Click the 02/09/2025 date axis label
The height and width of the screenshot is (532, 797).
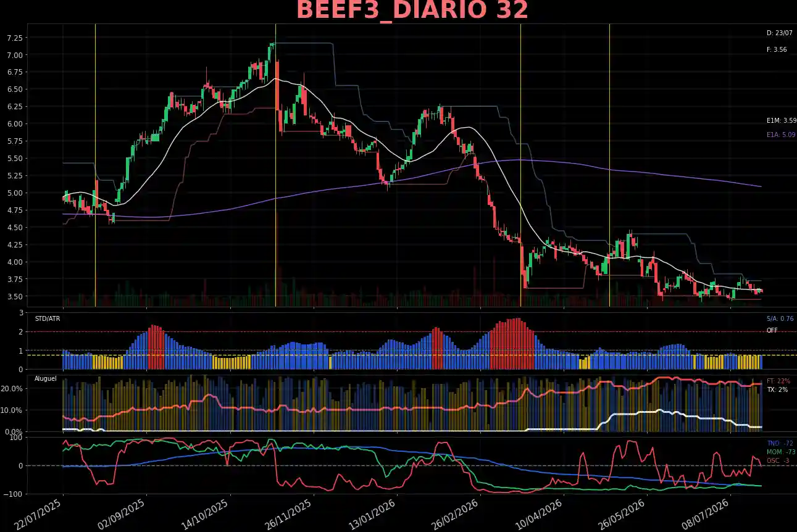(122, 514)
